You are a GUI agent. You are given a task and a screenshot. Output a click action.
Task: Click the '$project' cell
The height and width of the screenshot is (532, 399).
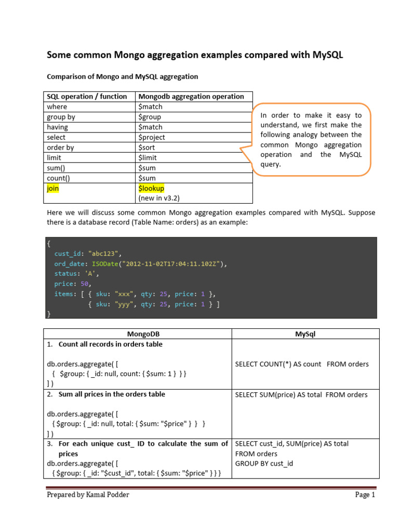tap(194, 137)
